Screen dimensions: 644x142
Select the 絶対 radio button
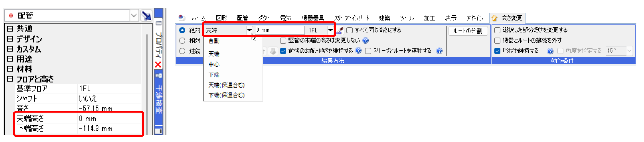[x=182, y=30]
